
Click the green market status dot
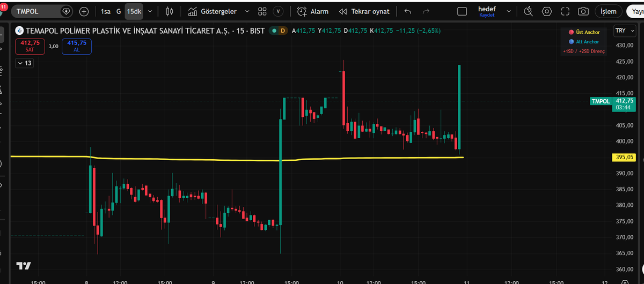[x=274, y=31]
